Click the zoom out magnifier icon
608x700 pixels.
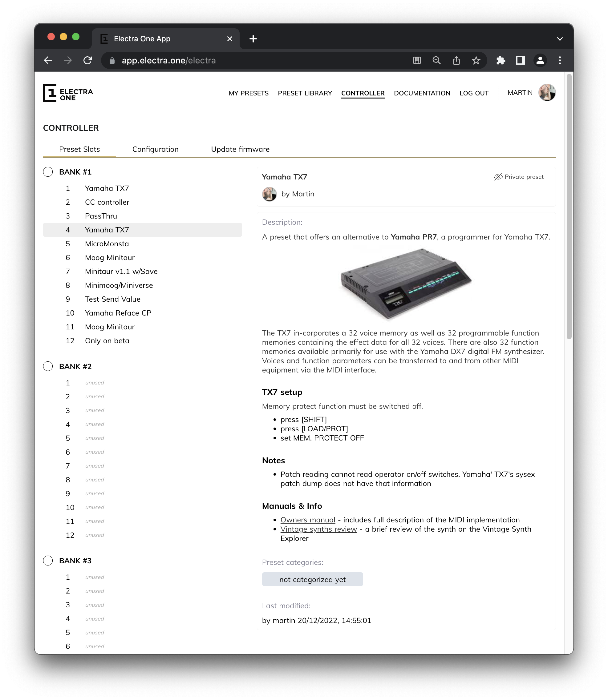[x=436, y=60]
